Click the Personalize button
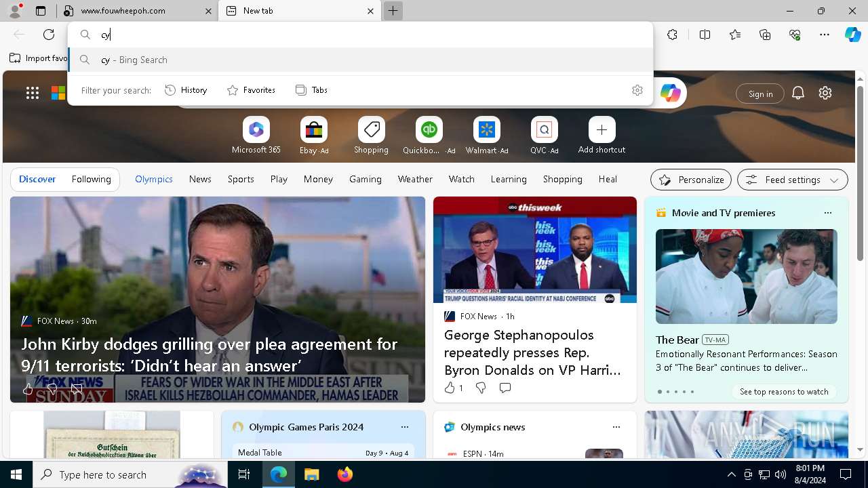 (691, 180)
